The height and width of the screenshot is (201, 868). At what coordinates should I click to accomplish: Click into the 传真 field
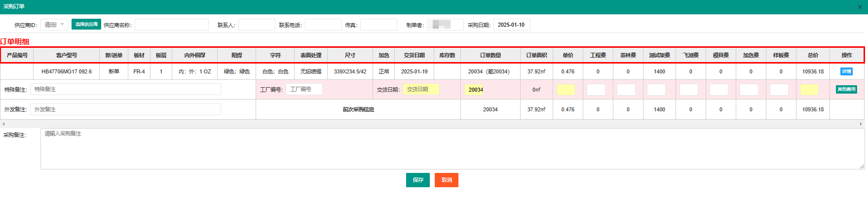(x=378, y=25)
